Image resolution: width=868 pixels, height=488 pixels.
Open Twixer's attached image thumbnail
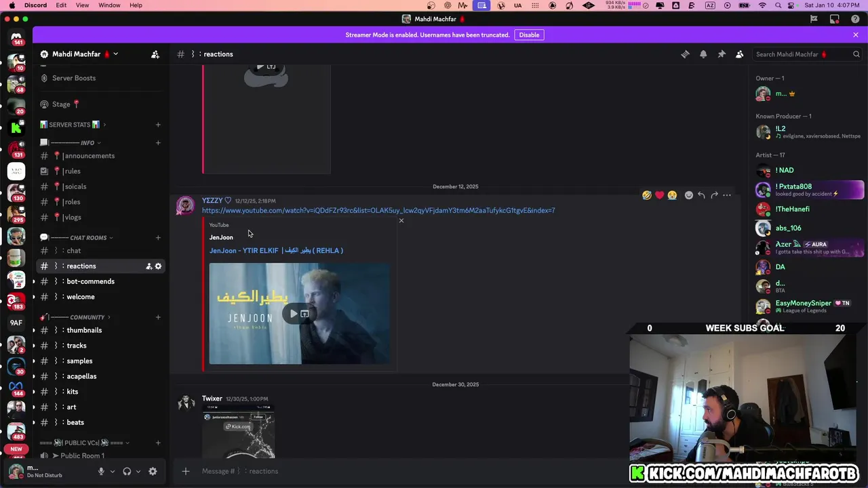[x=238, y=432]
